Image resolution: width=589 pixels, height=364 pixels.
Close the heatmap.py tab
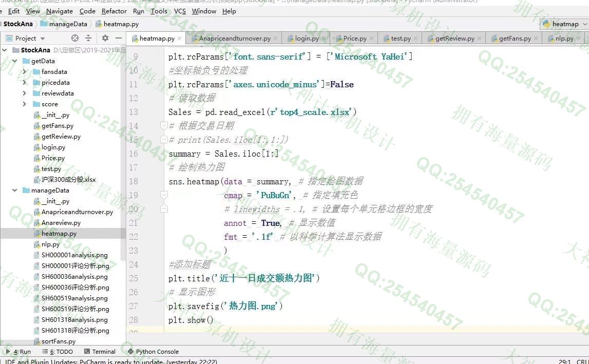point(180,39)
